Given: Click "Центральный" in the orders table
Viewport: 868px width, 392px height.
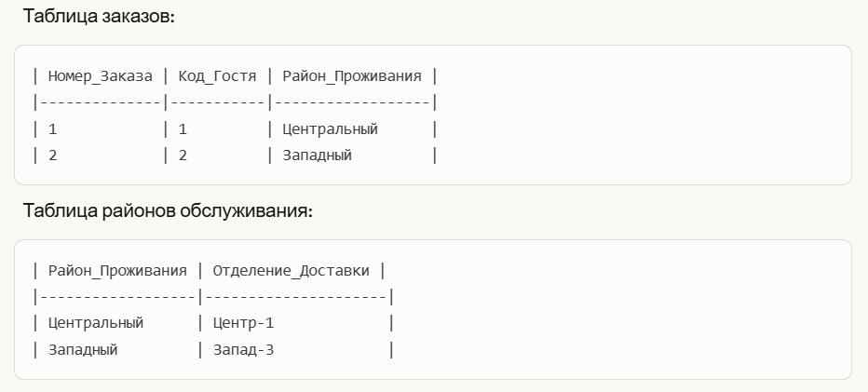Looking at the screenshot, I should (330, 129).
